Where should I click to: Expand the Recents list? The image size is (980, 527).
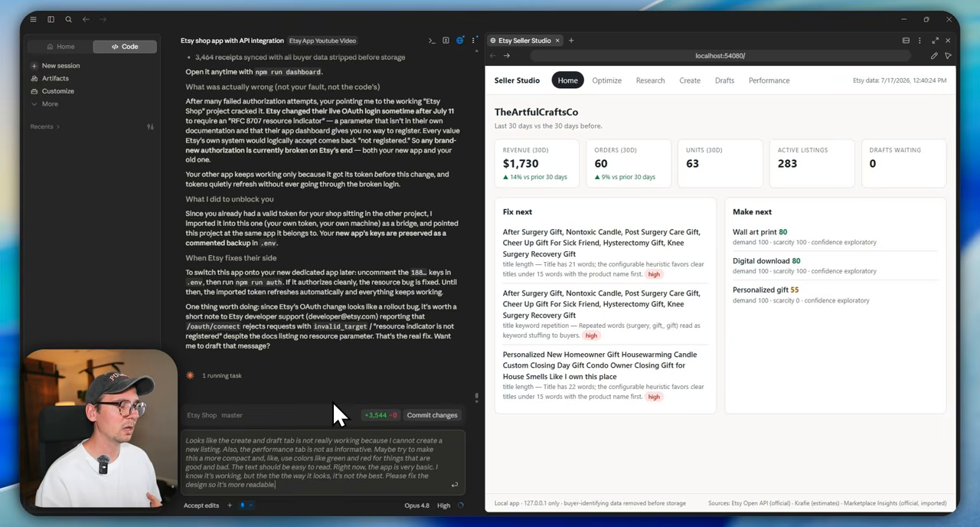(x=44, y=126)
